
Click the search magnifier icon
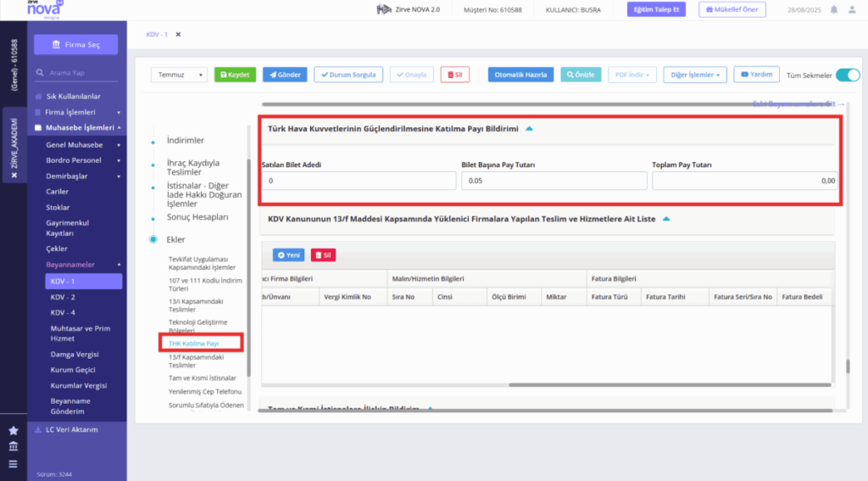(x=40, y=73)
